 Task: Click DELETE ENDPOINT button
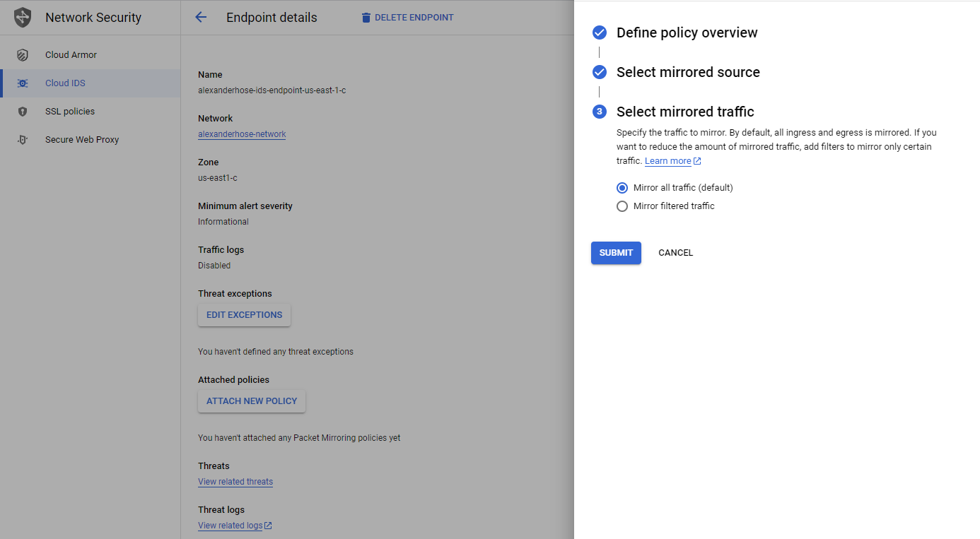[x=407, y=18]
